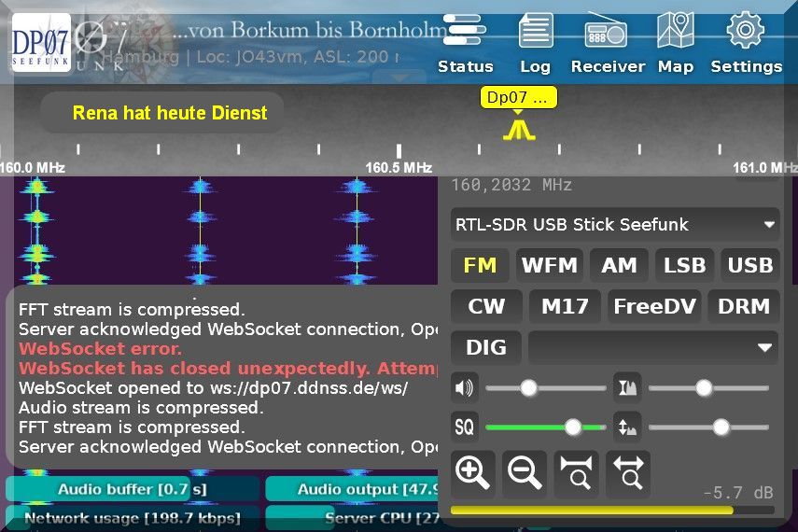Open the Map view

[675, 43]
